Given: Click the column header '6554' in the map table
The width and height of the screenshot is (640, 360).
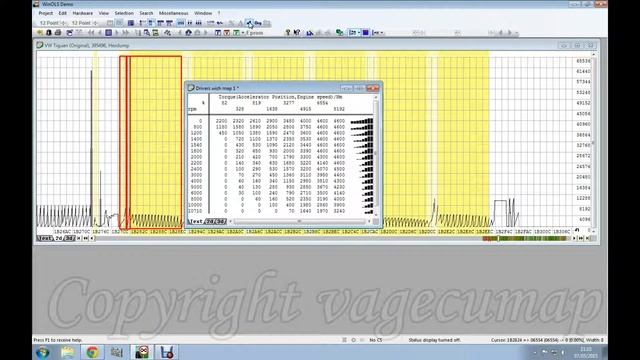Looking at the screenshot, I should 322,103.
